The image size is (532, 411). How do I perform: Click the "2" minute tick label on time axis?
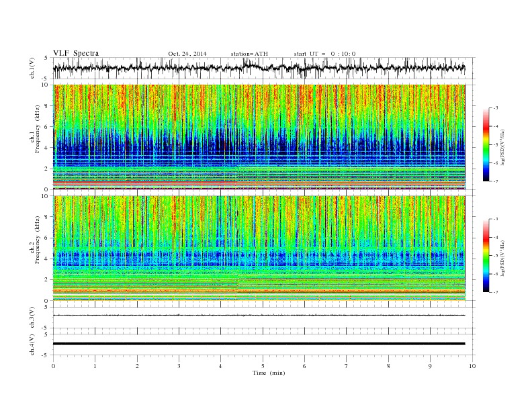(x=137, y=366)
